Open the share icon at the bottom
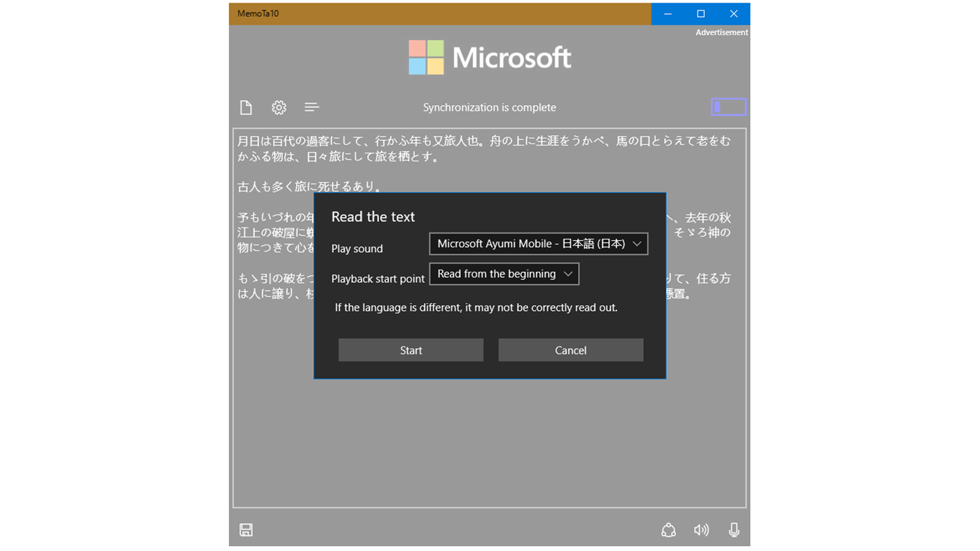980x551 pixels. pyautogui.click(x=668, y=530)
